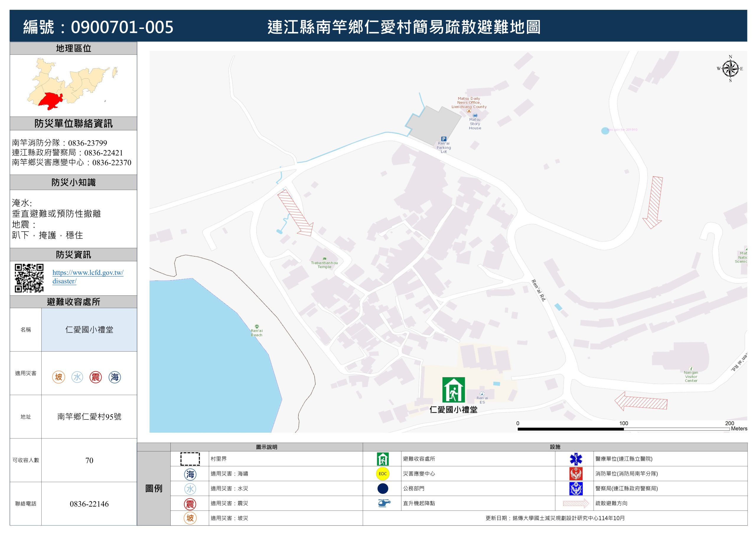This screenshot has width=756, height=535.
Task: Click the navy 海 hazard icon in shelter table
Action: [115, 377]
